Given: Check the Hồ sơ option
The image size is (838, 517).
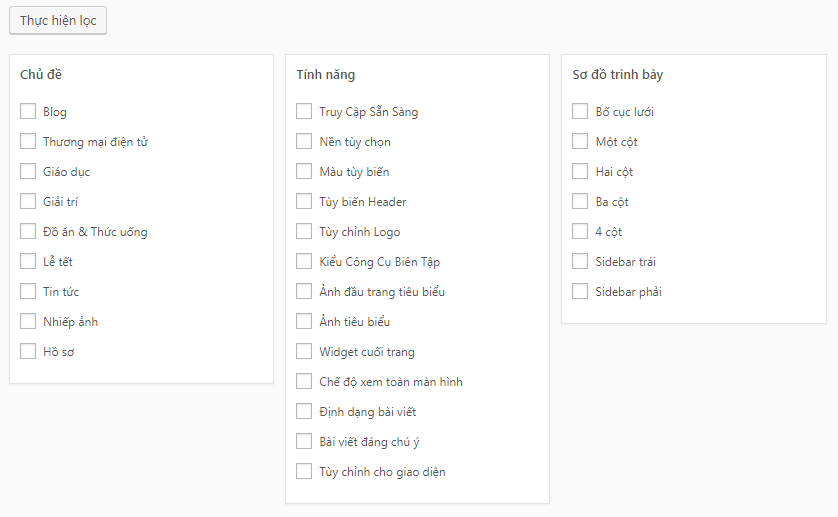Looking at the screenshot, I should (x=28, y=352).
